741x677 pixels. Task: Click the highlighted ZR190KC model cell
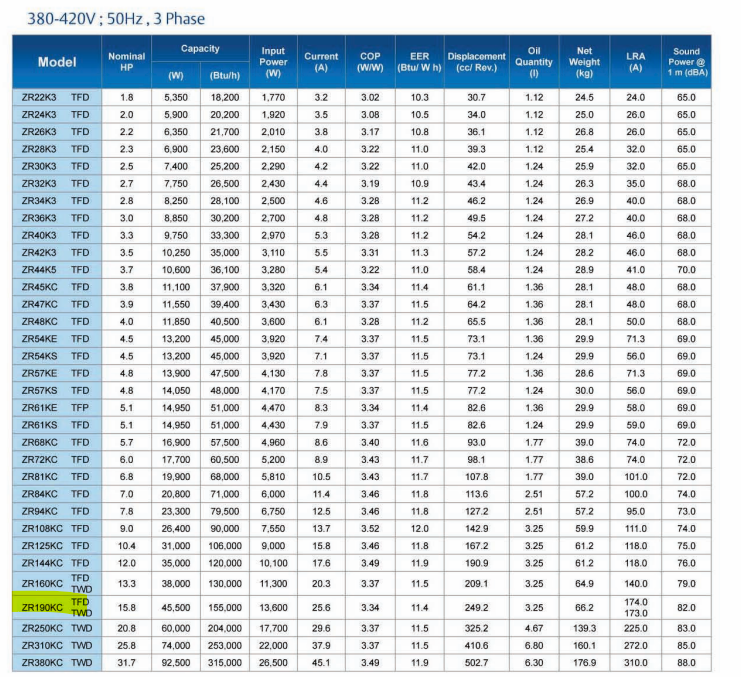click(x=42, y=606)
